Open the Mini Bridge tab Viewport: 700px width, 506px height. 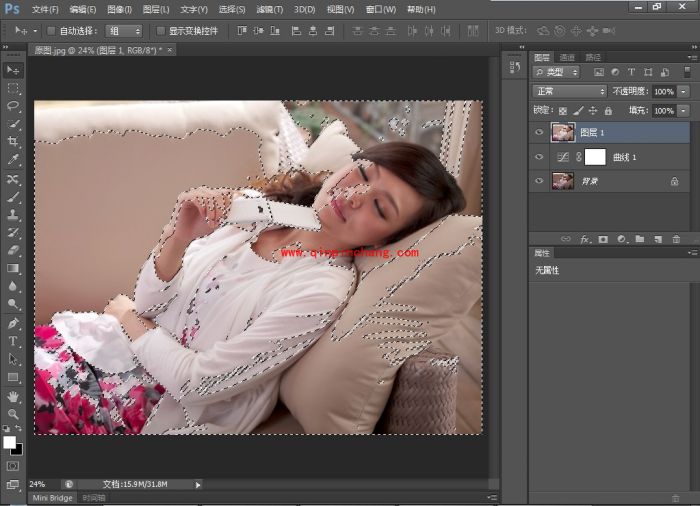click(x=53, y=497)
